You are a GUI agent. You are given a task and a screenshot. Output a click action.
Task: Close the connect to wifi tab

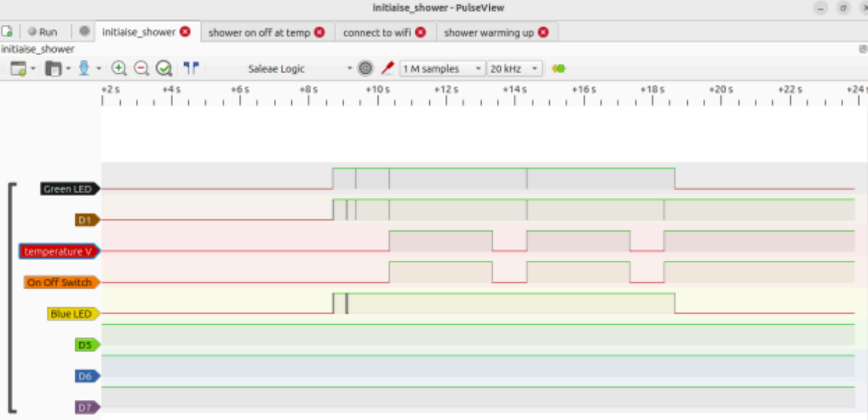(421, 32)
